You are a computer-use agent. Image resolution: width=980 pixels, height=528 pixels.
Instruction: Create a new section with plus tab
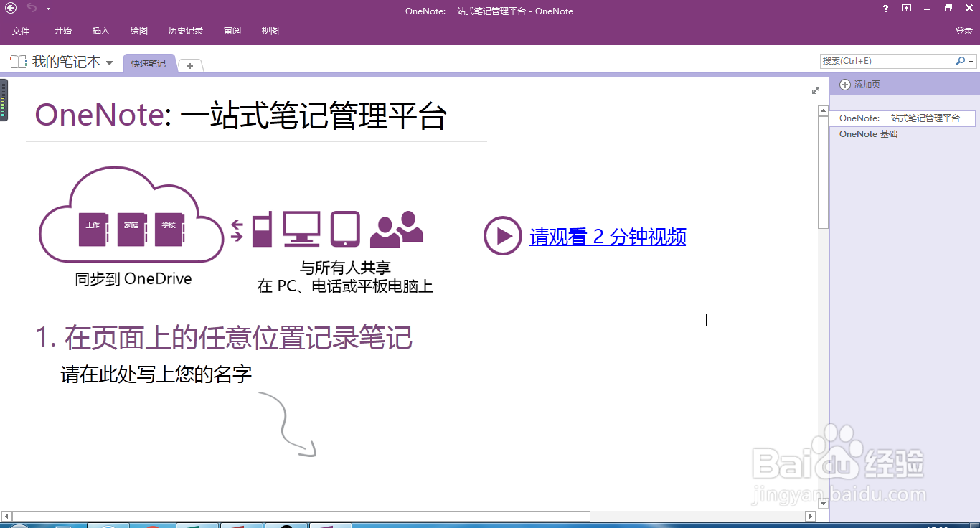190,66
